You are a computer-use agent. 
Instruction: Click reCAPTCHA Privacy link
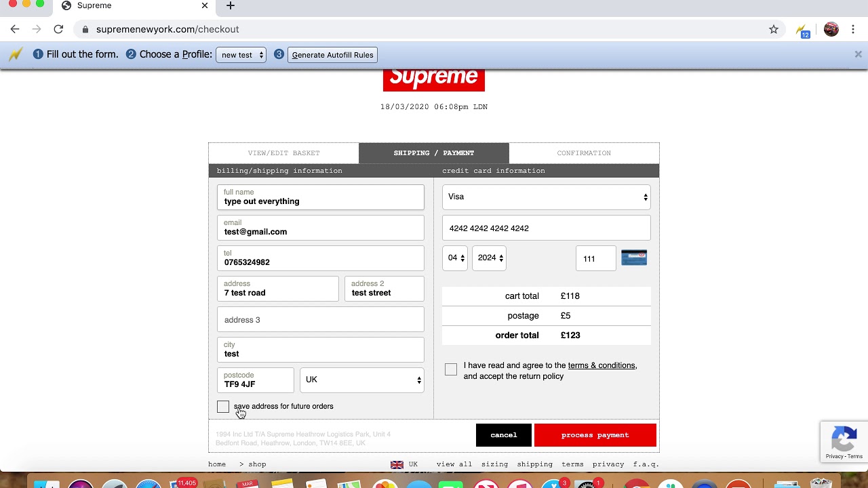(x=835, y=456)
